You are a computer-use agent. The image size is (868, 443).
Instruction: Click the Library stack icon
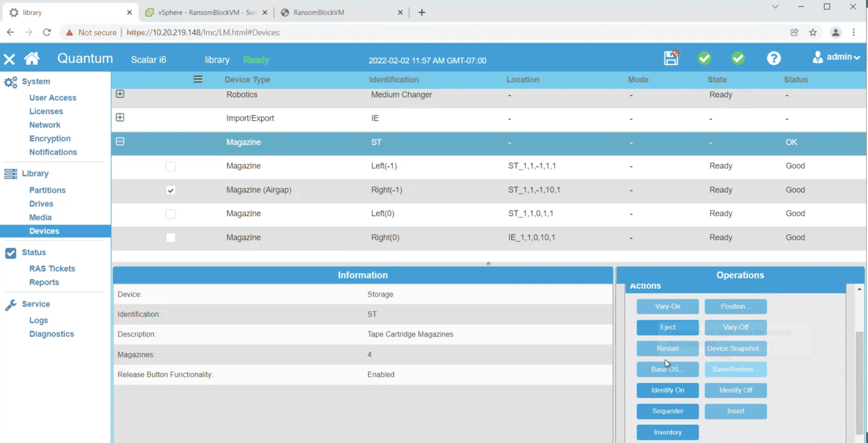coord(11,174)
